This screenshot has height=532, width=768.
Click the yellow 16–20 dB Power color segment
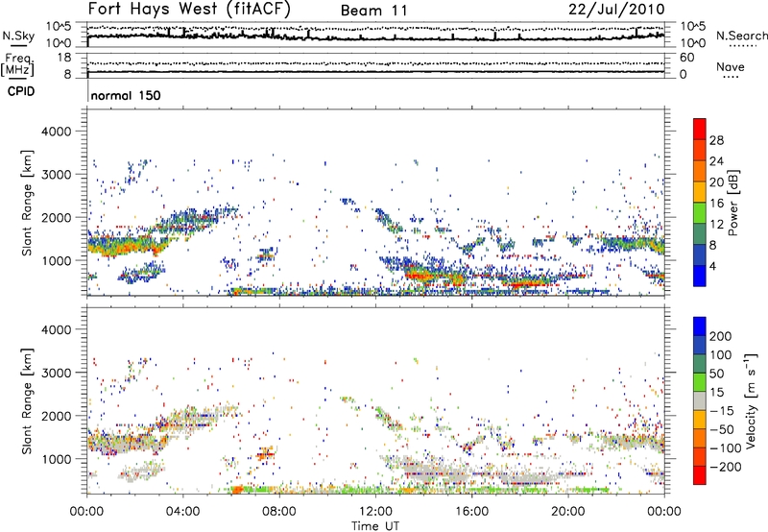[x=700, y=192]
